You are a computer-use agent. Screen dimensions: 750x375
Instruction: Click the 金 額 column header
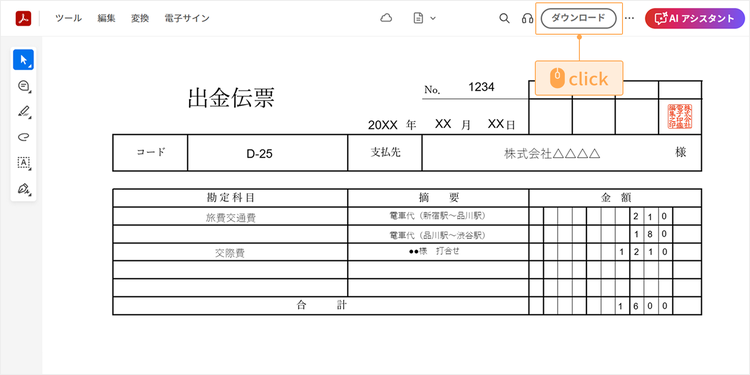click(x=616, y=198)
